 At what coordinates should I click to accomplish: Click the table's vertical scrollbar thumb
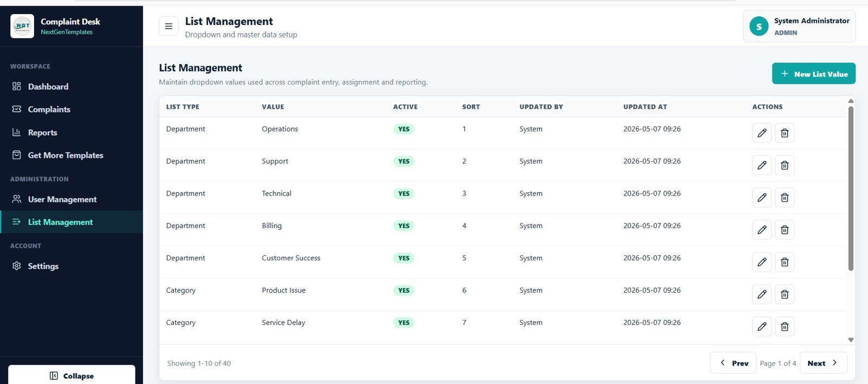pyautogui.click(x=851, y=188)
